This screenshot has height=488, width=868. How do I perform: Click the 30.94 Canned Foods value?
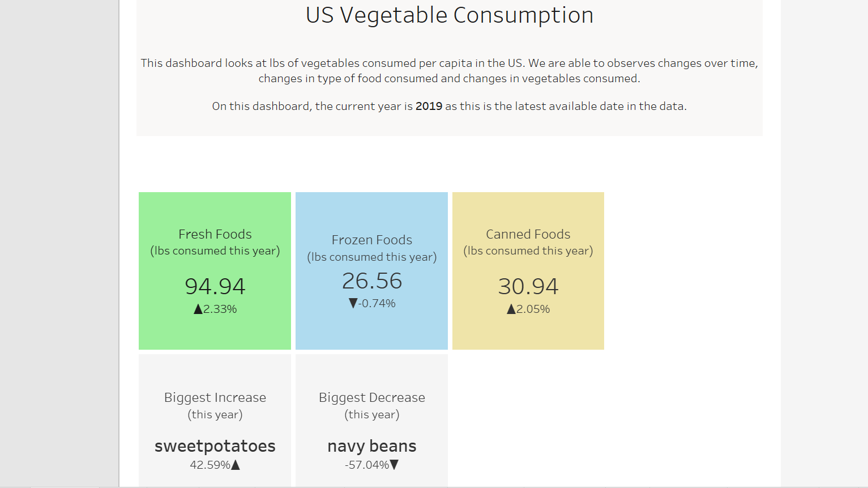528,287
